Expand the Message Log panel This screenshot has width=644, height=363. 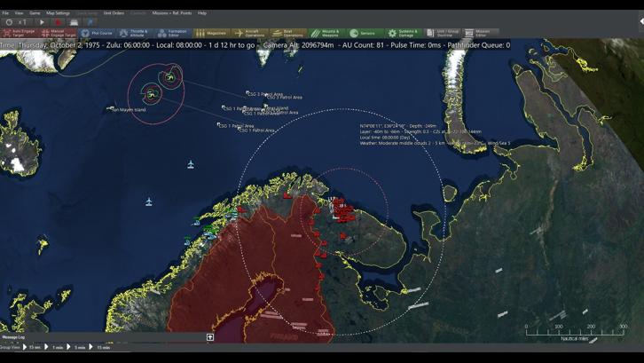pyautogui.click(x=13, y=337)
